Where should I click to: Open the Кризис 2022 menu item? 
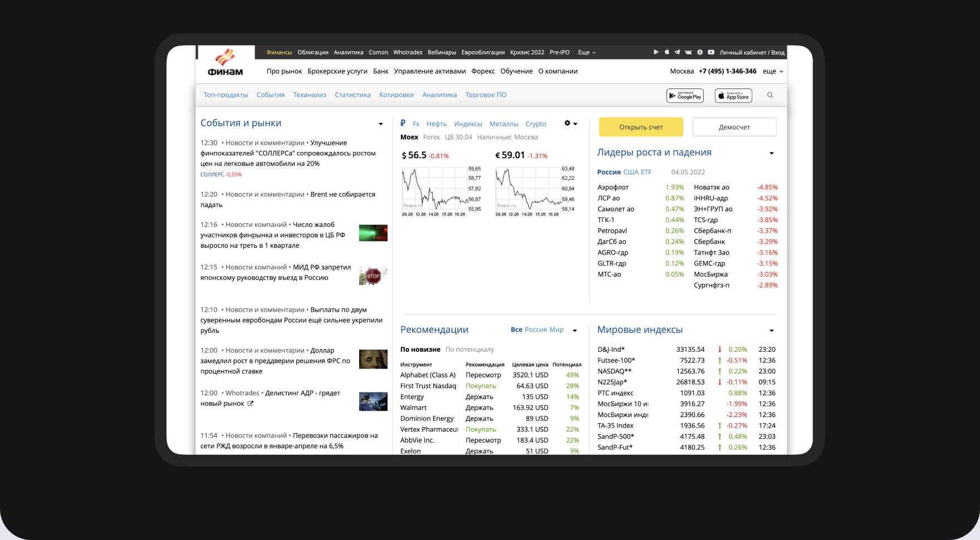527,52
